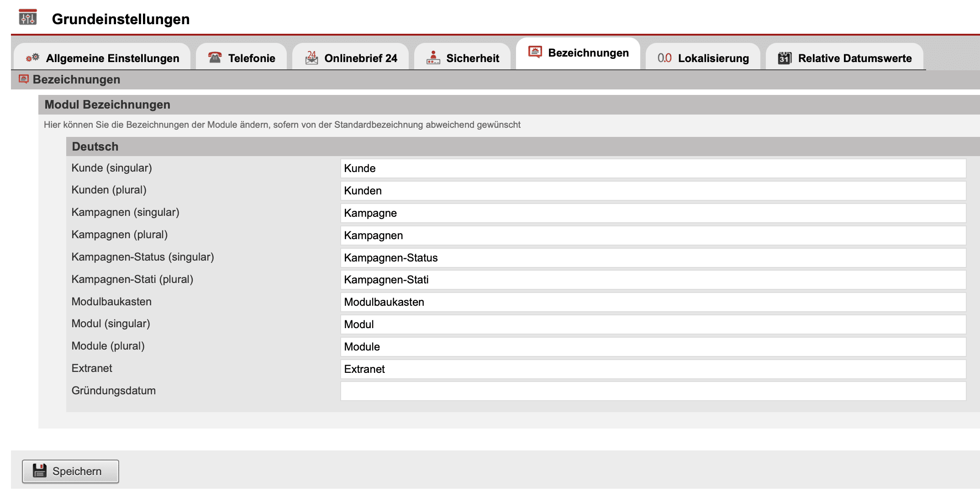Click the Onlinebrief 24 envelope icon
The width and height of the screenshot is (980, 502).
pyautogui.click(x=311, y=58)
